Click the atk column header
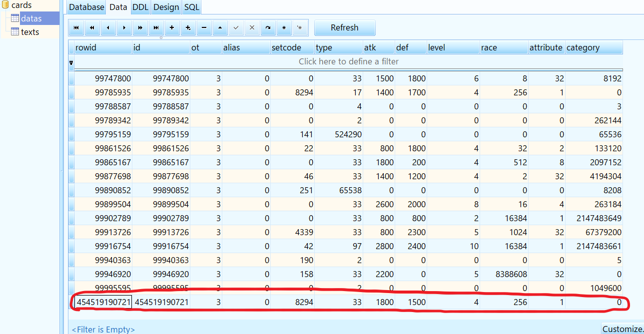 379,47
